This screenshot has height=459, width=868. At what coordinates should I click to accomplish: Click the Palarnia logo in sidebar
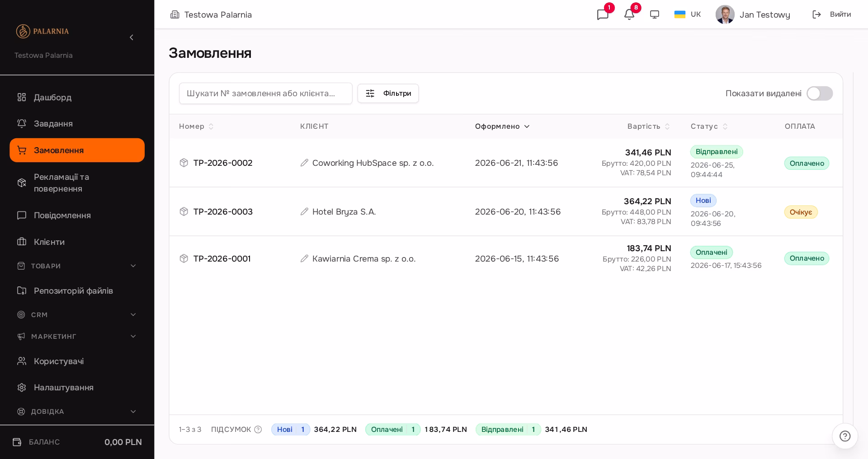42,31
